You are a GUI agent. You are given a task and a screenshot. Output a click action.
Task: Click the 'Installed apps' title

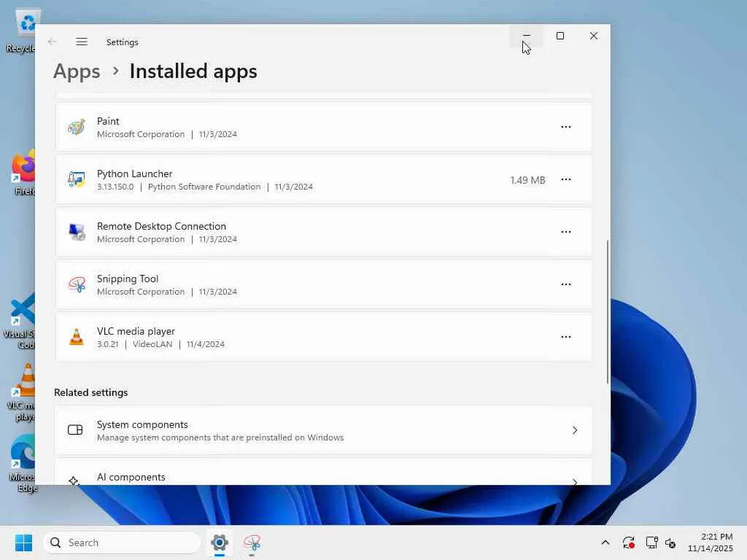pos(193,71)
